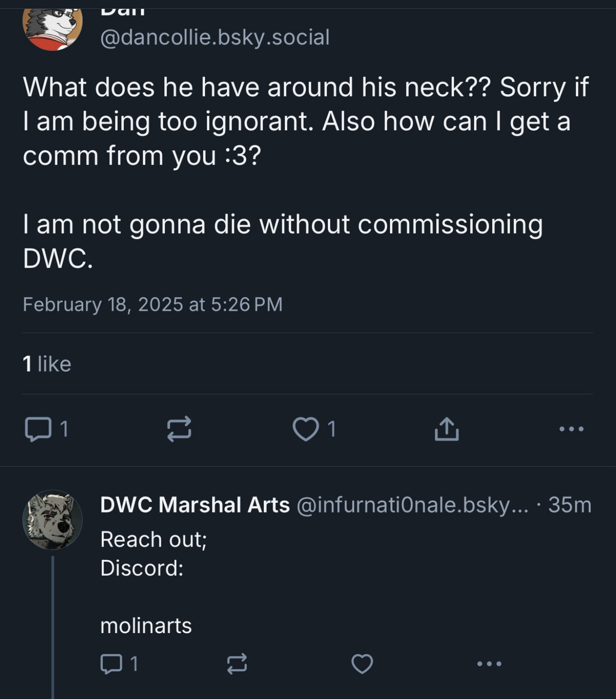
Task: Open the DWC Marshal Arts display name
Action: 195,505
